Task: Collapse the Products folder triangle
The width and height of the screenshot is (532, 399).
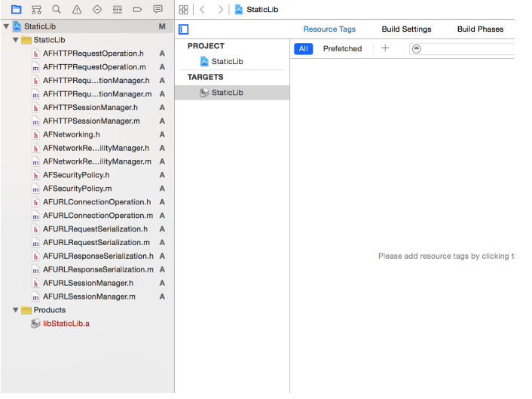Action: pos(16,310)
